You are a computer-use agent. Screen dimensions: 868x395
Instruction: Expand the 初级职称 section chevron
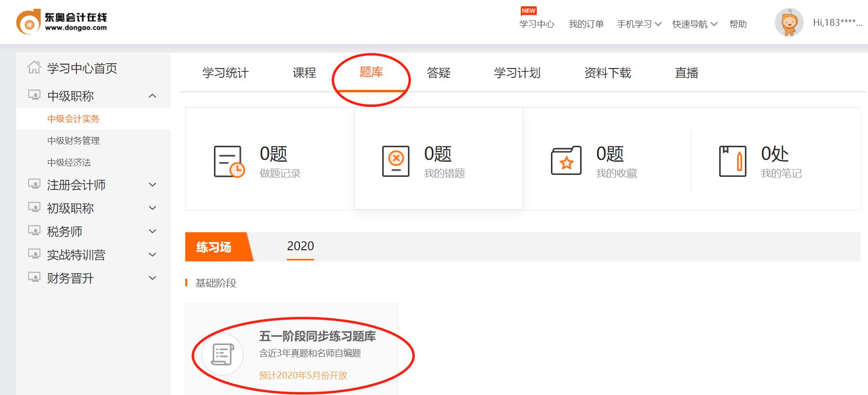click(x=152, y=208)
